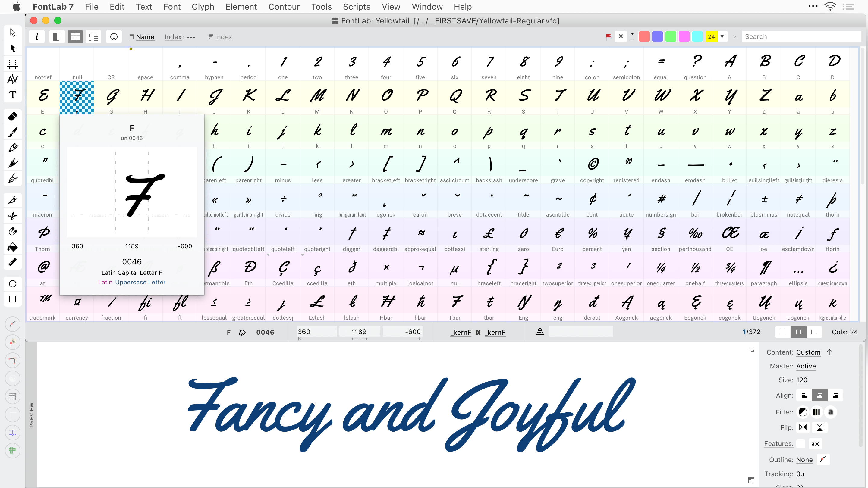
Task: Click the Size 120 value link
Action: 802,380
